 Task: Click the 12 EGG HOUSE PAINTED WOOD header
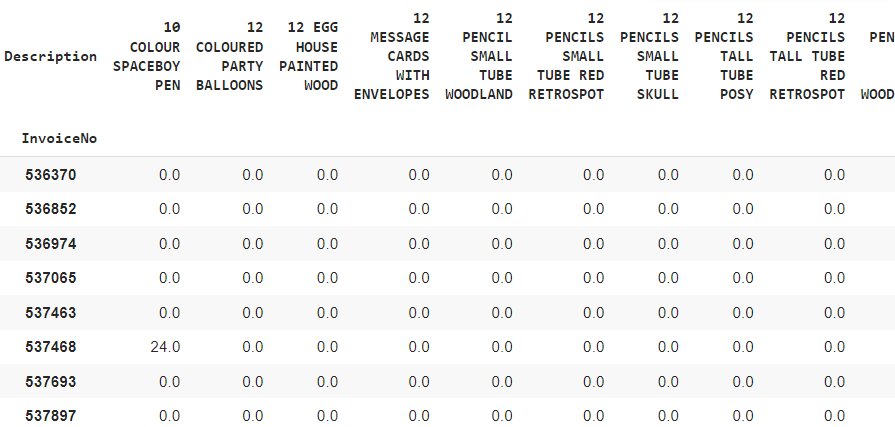coord(312,57)
